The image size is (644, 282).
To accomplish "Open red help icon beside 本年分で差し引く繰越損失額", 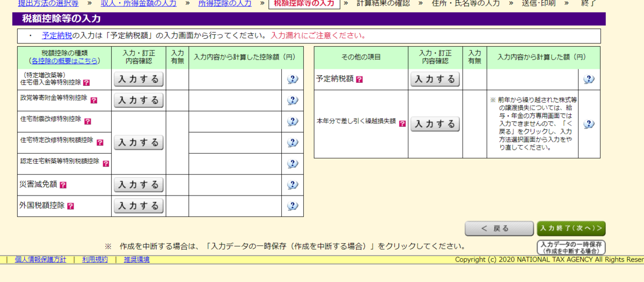I will point(402,124).
